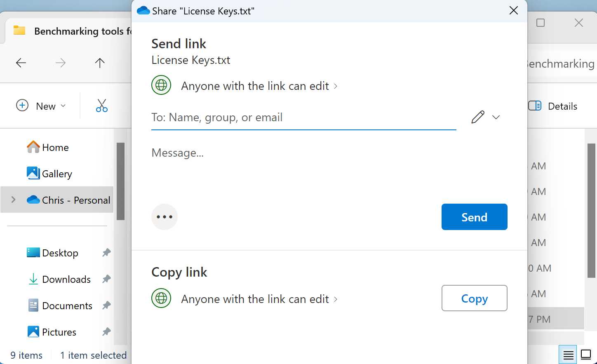Viewport: 597px width, 364px height.
Task: Click the OneDrive cloud icon in dialog title
Action: (143, 10)
